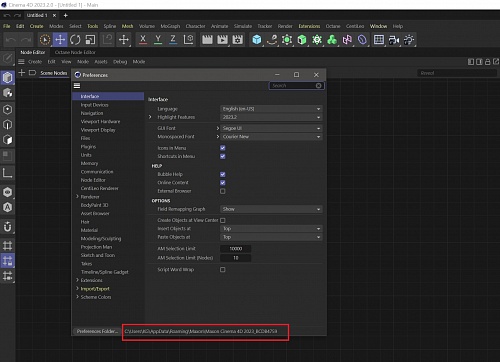Toggle the Enable Snap magnet icon

[x=7, y=227]
